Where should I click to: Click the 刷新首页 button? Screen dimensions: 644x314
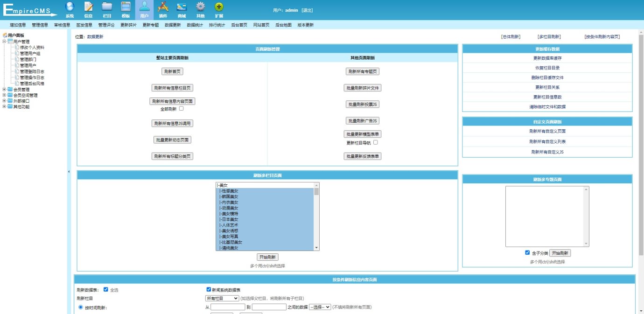click(172, 71)
